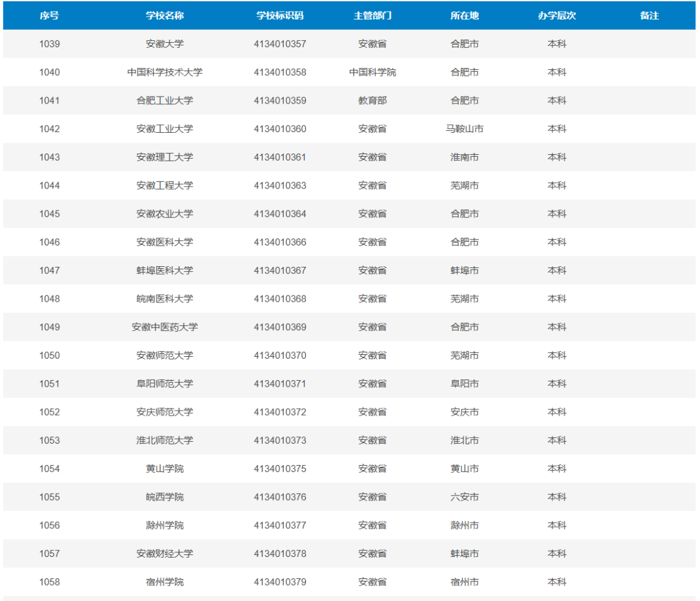Select the 安徽大学 school name cell
700x601 pixels.
(x=165, y=44)
